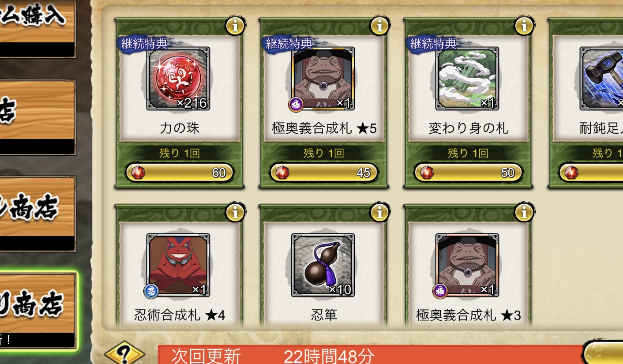The height and width of the screenshot is (364, 623).
Task: Open info for the 忍筆 item
Action: (379, 213)
